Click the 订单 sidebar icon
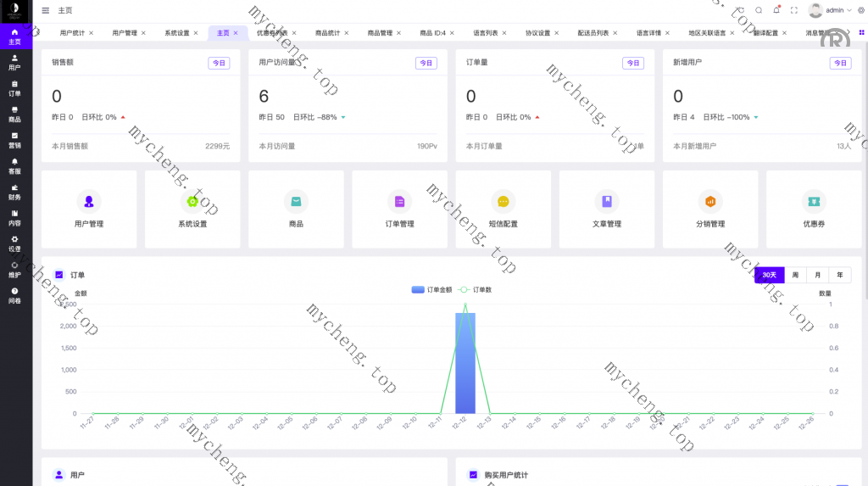 click(14, 88)
